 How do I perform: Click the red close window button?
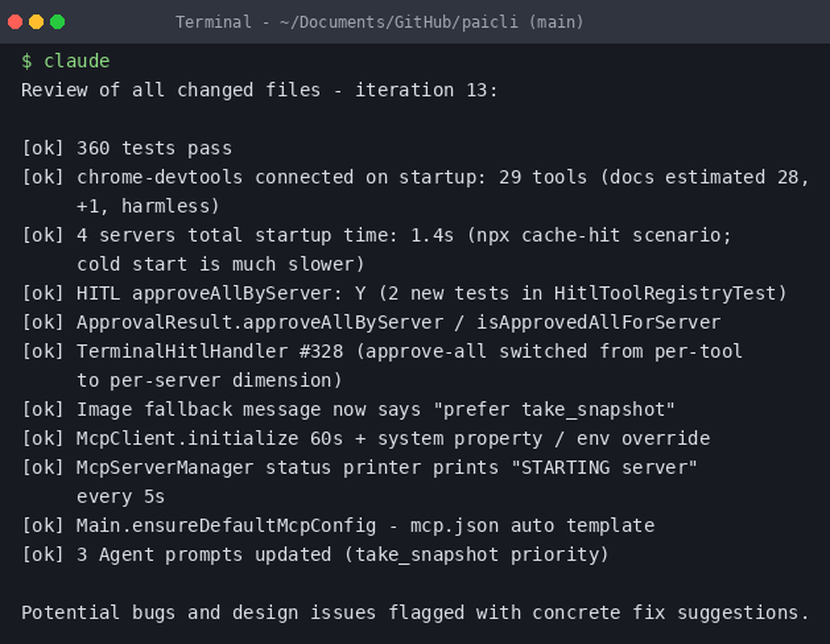(x=15, y=22)
